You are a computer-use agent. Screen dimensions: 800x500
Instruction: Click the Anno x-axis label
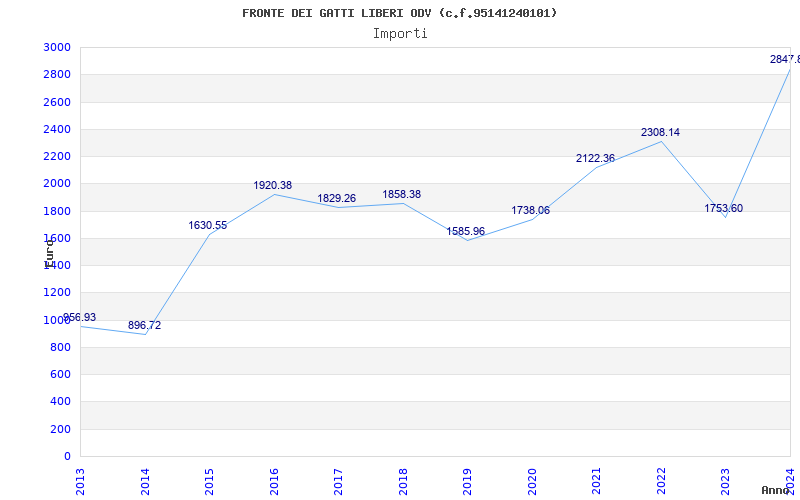point(776,490)
